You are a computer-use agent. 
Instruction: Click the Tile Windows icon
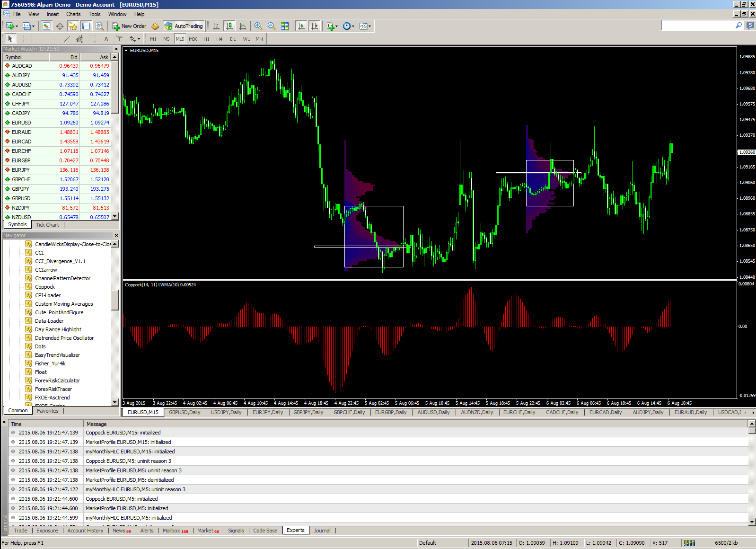pos(285,26)
